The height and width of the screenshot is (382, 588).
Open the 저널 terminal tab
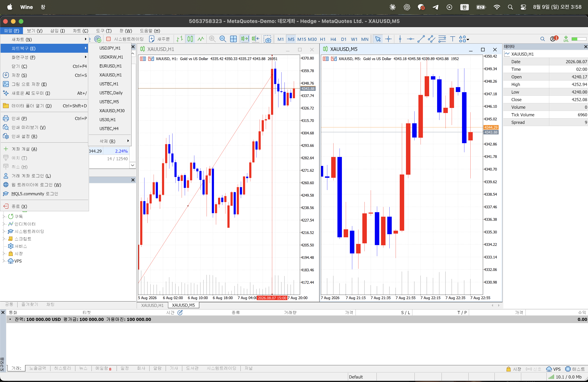pyautogui.click(x=249, y=368)
